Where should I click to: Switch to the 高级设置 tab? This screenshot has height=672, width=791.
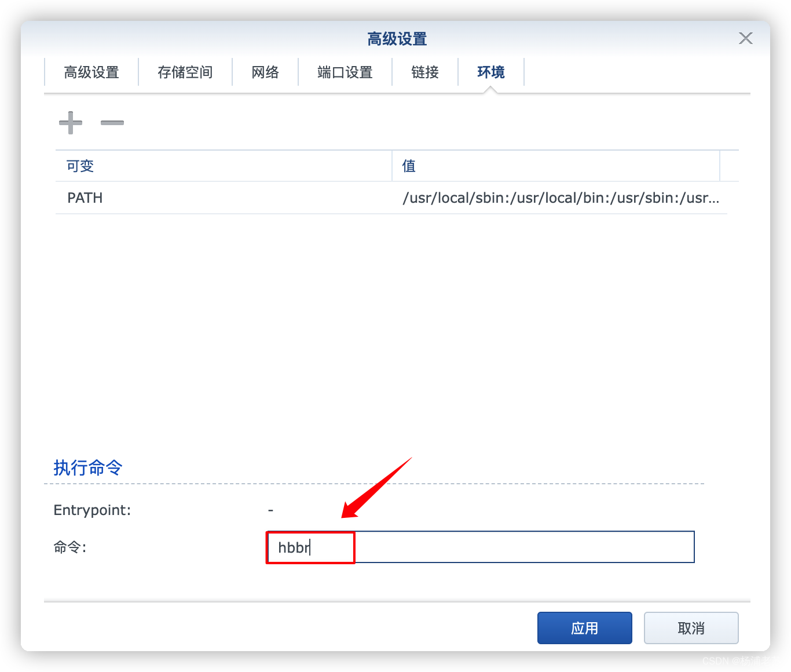point(91,72)
